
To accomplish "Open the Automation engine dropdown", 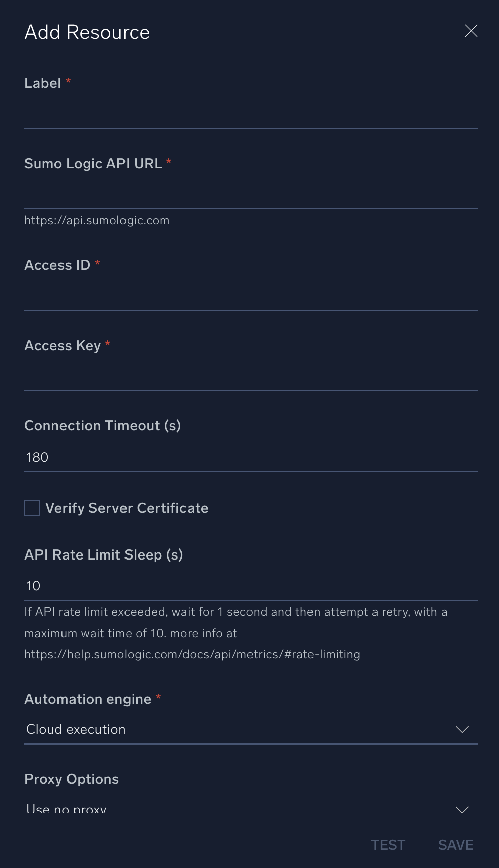I will point(251,729).
